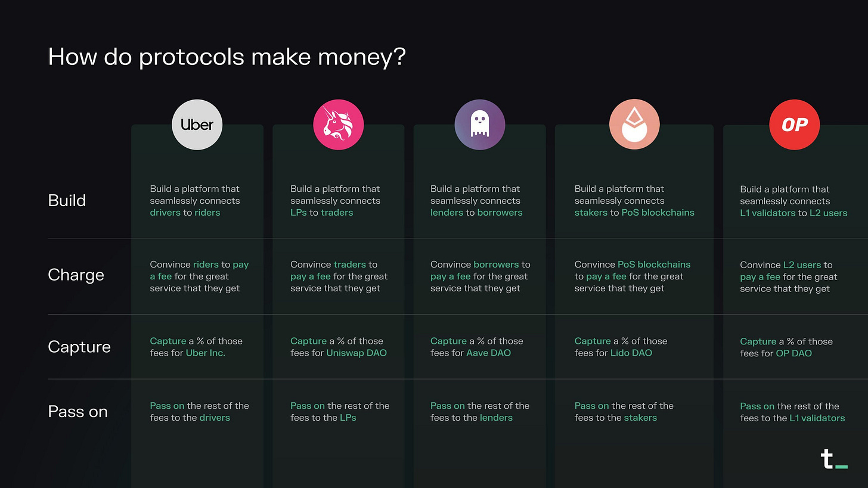This screenshot has width=868, height=488.
Task: Select 'stakers to PoS blockchains' text
Action: (634, 213)
